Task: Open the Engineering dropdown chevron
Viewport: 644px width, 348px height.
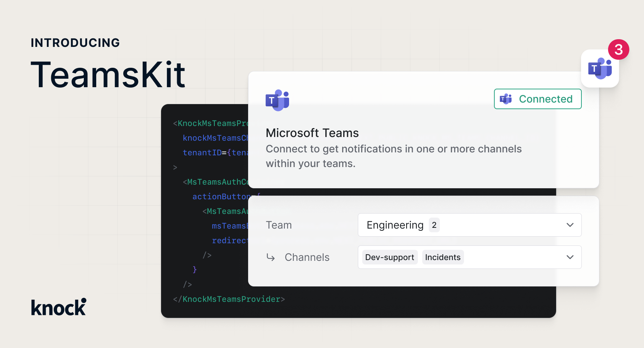Action: [x=569, y=225]
